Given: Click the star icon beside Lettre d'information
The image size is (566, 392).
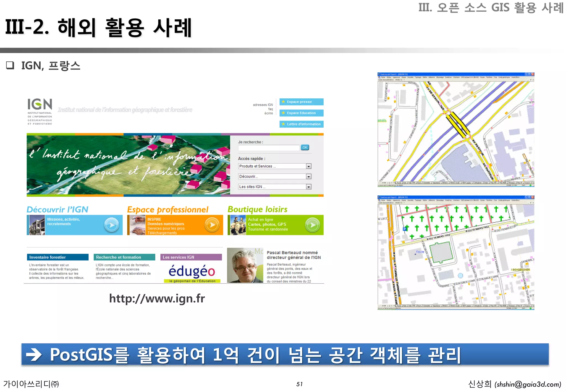Looking at the screenshot, I should coord(283,124).
